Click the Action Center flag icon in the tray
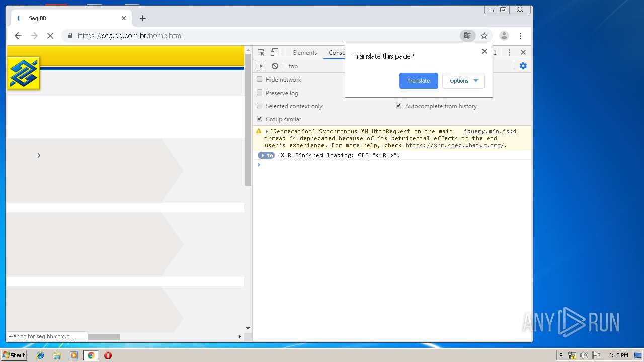The image size is (644, 362). [x=597, y=355]
